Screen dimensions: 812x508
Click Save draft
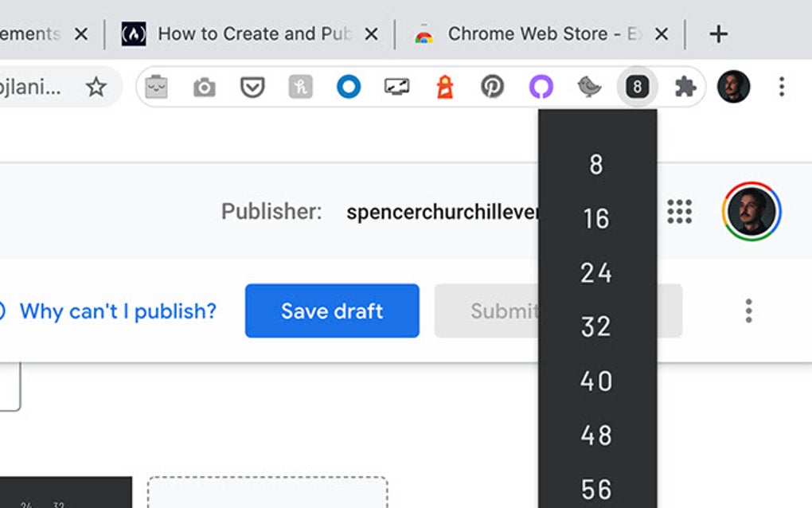point(331,311)
